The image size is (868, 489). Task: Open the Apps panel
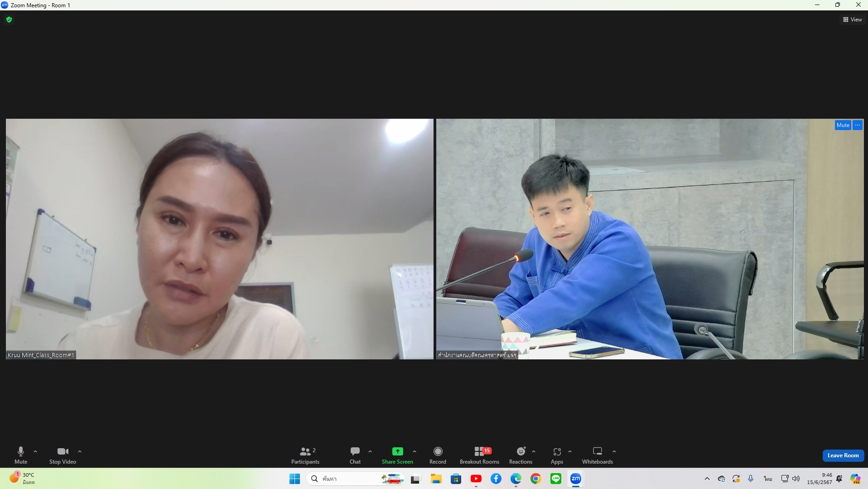[557, 455]
